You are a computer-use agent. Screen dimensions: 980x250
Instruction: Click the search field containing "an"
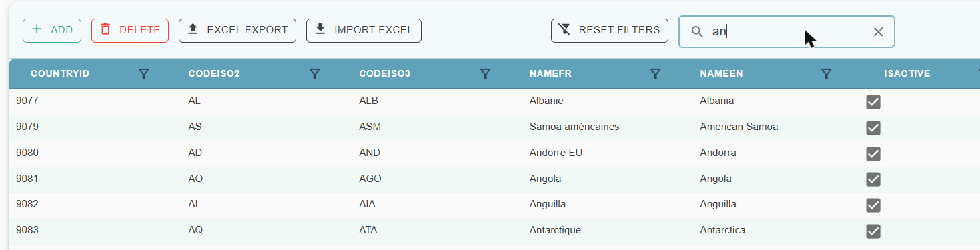787,32
